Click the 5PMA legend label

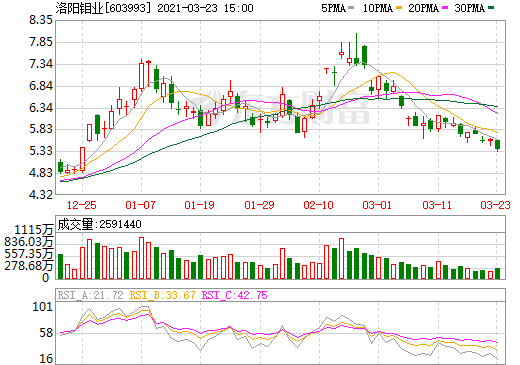coord(333,8)
